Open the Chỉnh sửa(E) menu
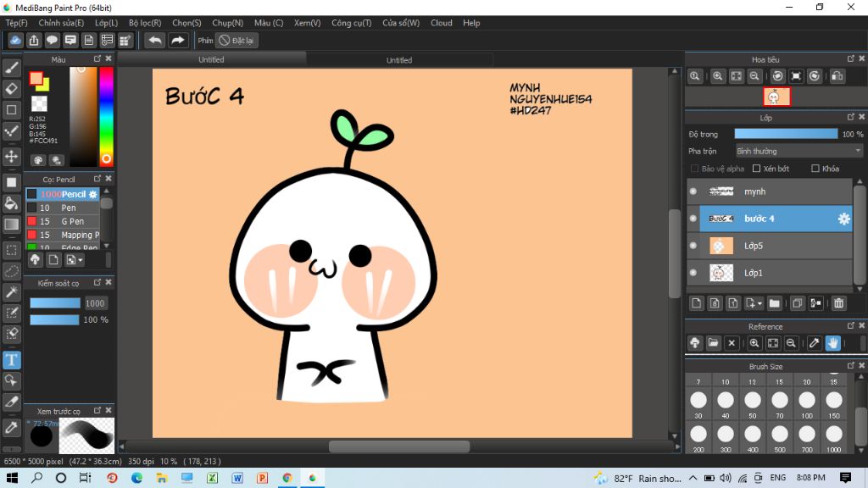The width and height of the screenshot is (868, 488). [x=61, y=23]
